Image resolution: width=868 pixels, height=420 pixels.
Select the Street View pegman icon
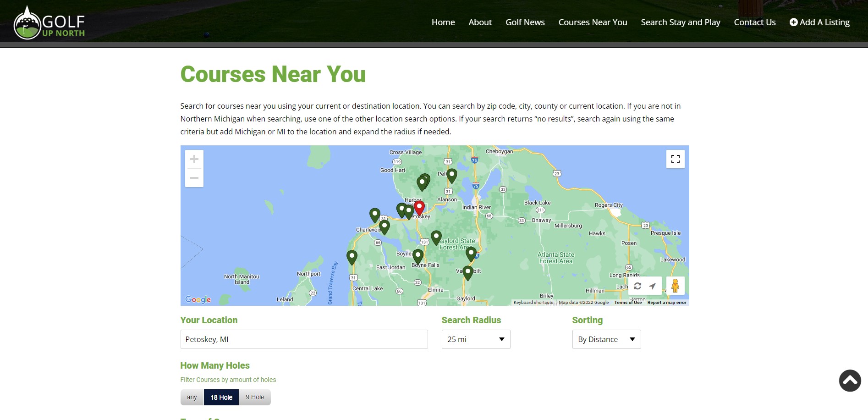tap(675, 286)
